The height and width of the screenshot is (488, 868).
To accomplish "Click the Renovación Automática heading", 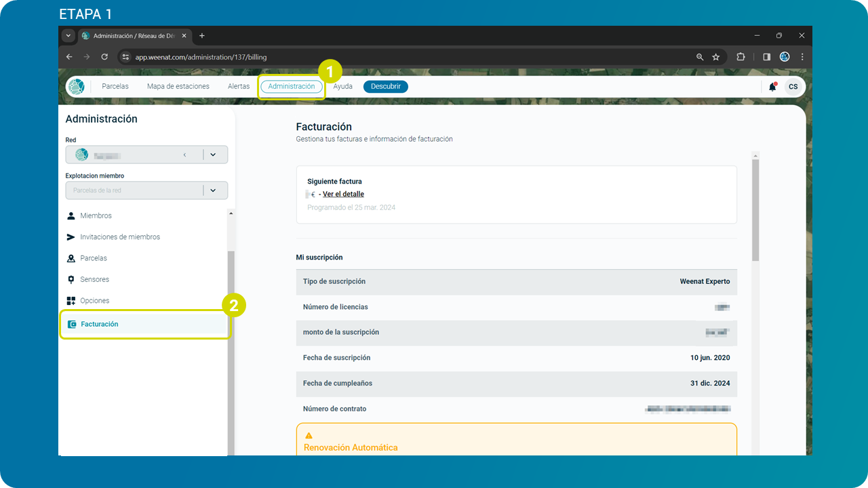I will pyautogui.click(x=351, y=447).
